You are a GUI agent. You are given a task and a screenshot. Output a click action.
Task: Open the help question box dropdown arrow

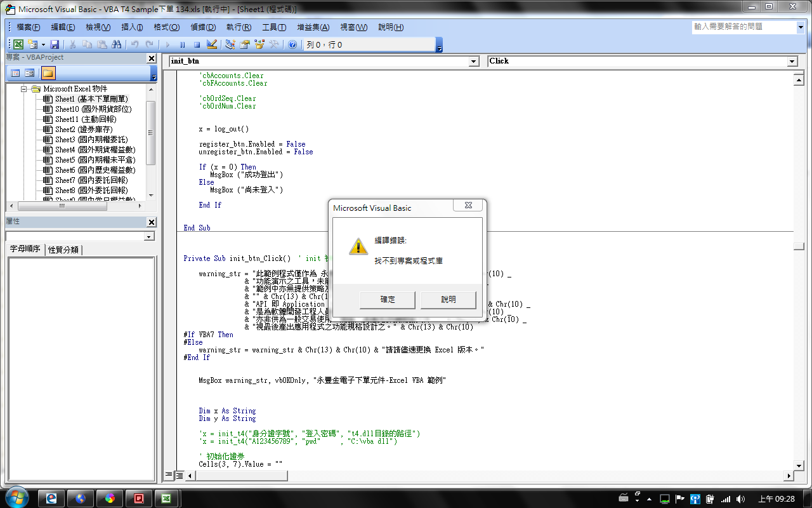coord(800,27)
